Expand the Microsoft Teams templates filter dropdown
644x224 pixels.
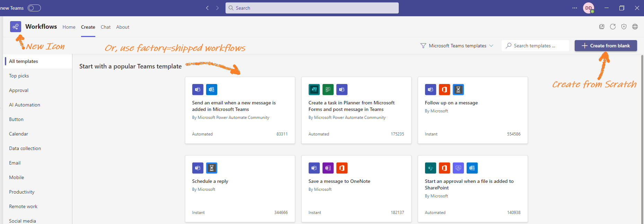(x=457, y=46)
